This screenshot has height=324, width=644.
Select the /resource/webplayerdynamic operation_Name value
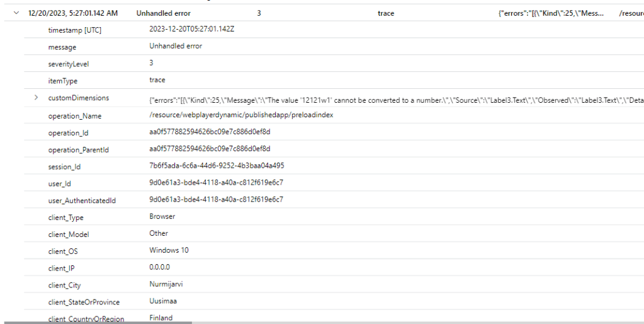point(241,115)
